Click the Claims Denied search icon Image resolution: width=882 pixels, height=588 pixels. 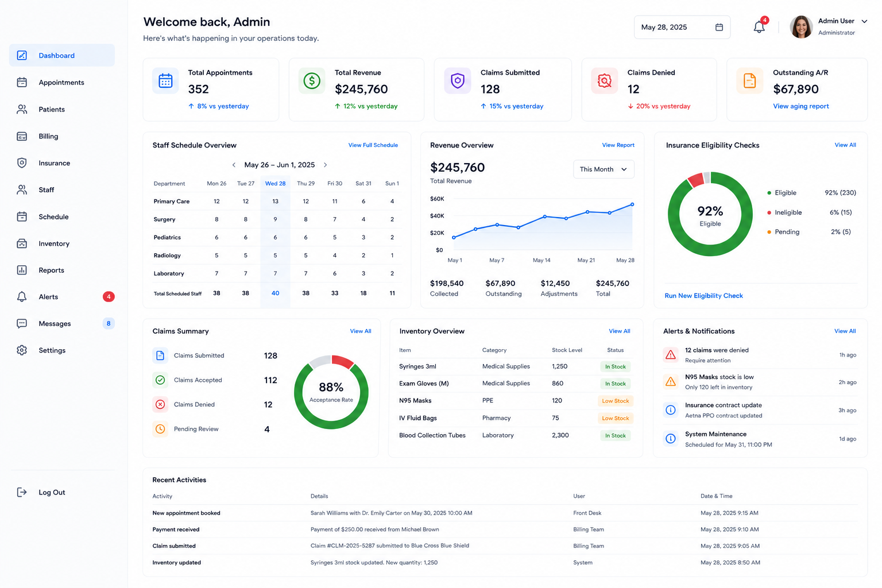coord(605,81)
